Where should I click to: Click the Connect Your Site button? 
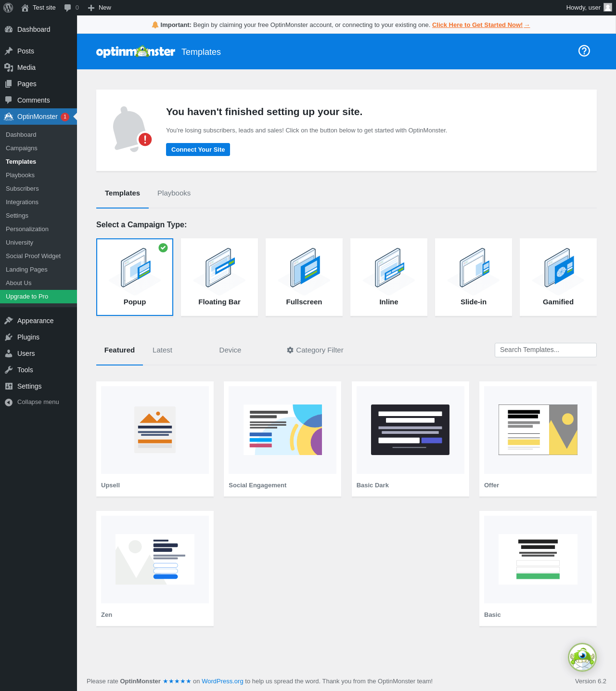tap(198, 149)
